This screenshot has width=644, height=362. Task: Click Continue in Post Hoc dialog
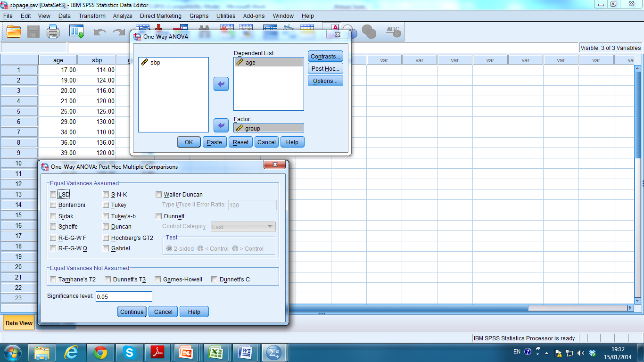coord(132,312)
